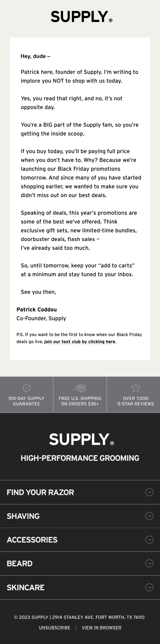
Task: Click the arrow circle beside Beard
Action: coord(149,563)
